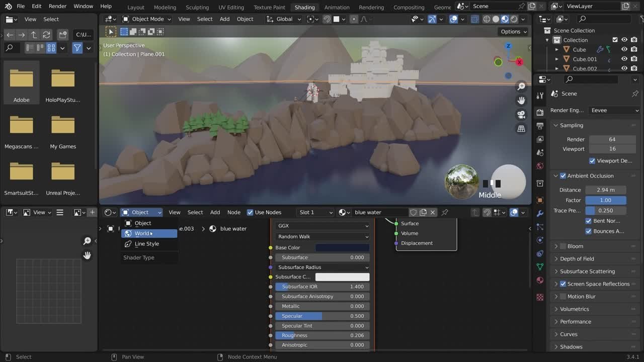The width and height of the screenshot is (644, 362).
Task: Toggle the Collection checkbox in the outliner
Action: pyautogui.click(x=615, y=40)
